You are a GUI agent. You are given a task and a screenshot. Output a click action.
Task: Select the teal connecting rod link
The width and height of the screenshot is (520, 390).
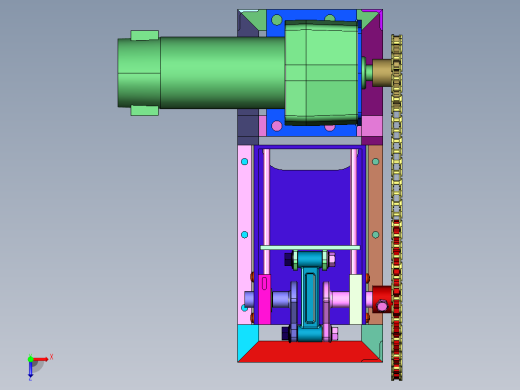point(310,298)
